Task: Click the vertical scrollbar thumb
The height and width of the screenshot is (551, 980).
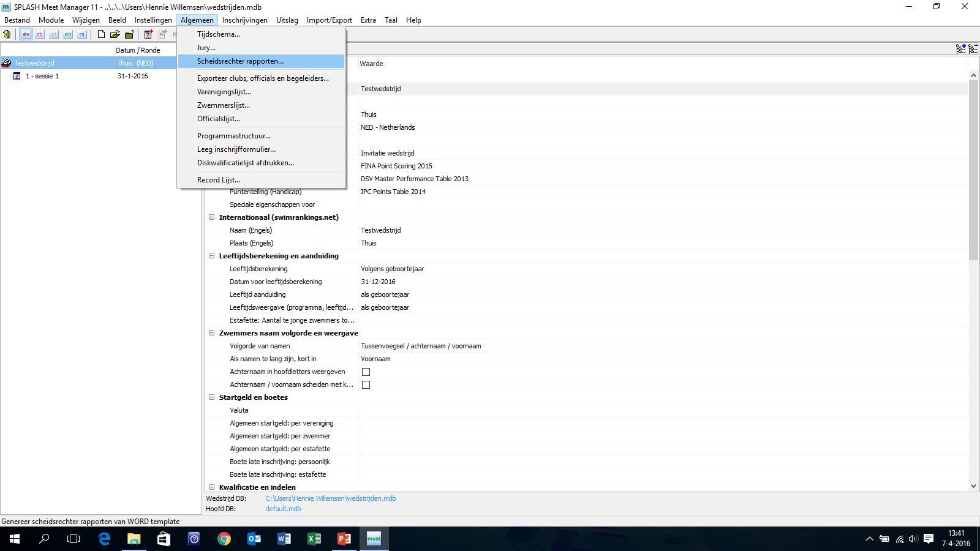Action: click(973, 170)
